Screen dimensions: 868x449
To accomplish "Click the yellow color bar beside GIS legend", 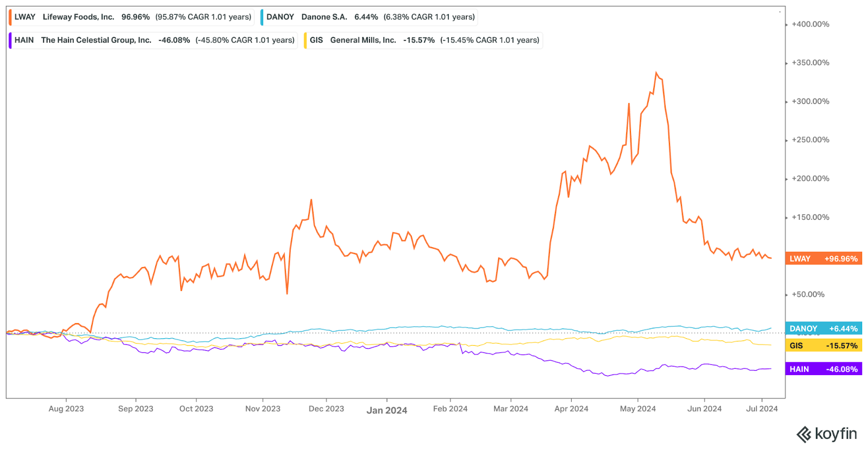I will (x=305, y=40).
